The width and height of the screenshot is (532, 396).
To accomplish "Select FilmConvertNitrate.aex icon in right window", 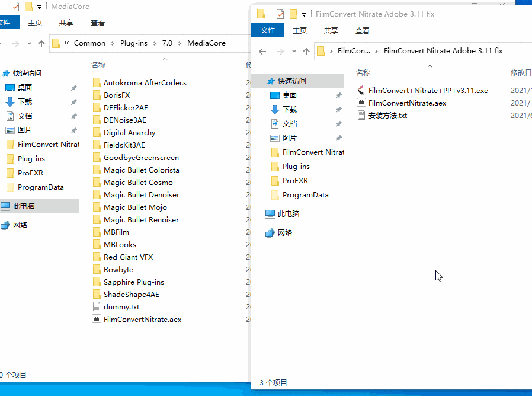I will click(362, 103).
